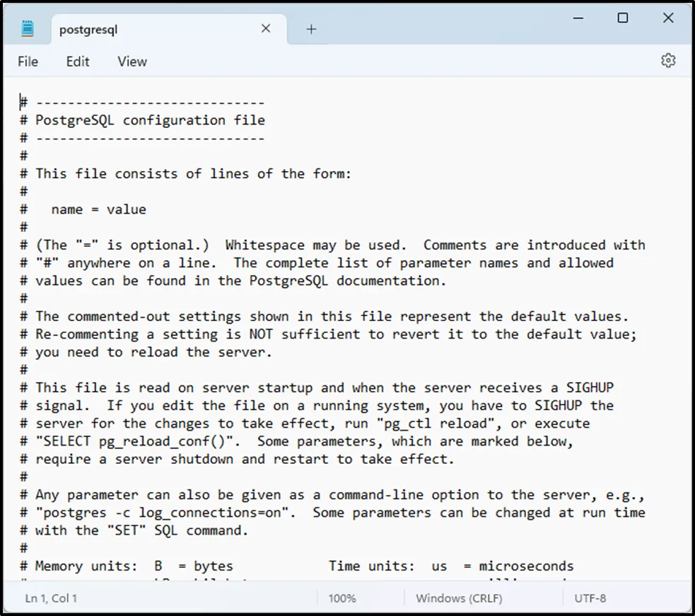This screenshot has height=616, width=695.
Task: Click the Ln 1, Col 1 status indicator
Action: point(52,598)
